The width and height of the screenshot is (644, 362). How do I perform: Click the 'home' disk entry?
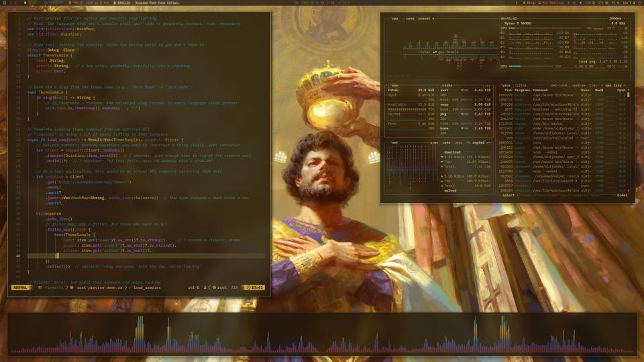[x=444, y=128]
